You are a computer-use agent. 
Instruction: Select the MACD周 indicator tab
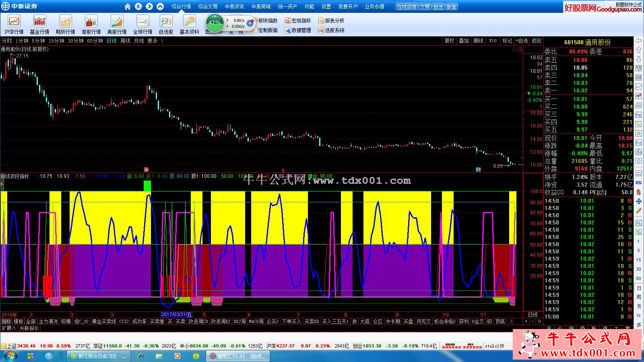tap(256, 321)
